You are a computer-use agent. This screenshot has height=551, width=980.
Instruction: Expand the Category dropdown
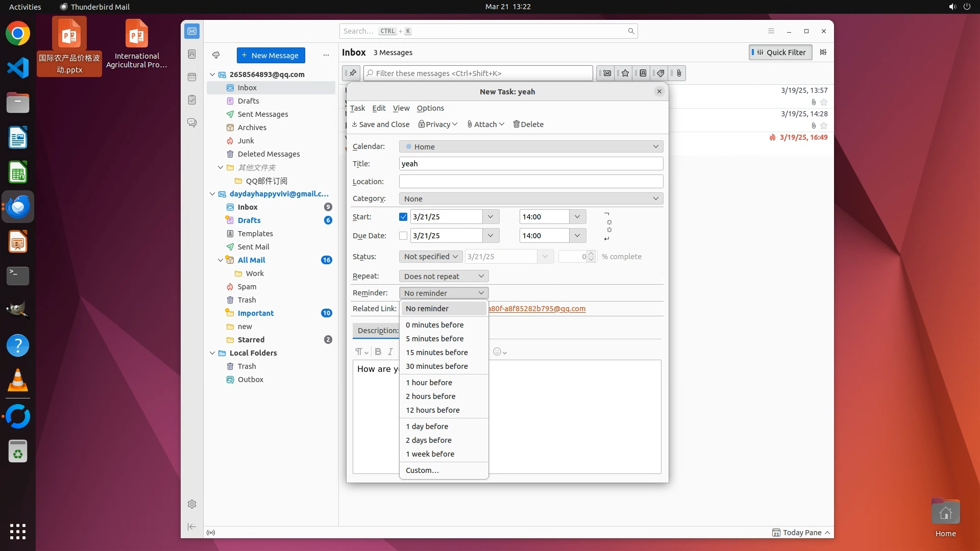(x=531, y=198)
